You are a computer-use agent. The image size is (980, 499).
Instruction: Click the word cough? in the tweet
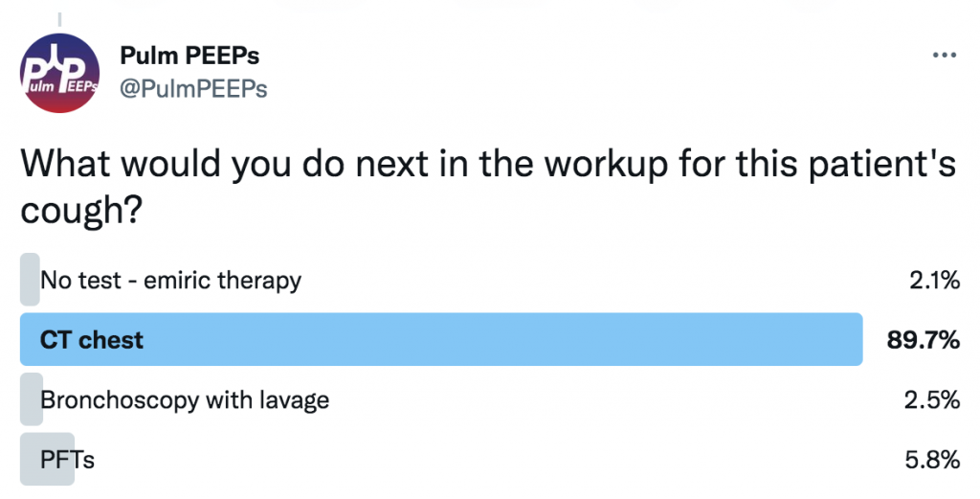(x=81, y=212)
